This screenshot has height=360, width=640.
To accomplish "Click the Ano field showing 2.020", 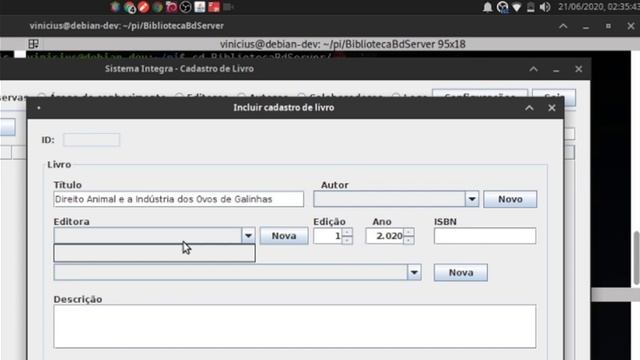I will point(384,236).
